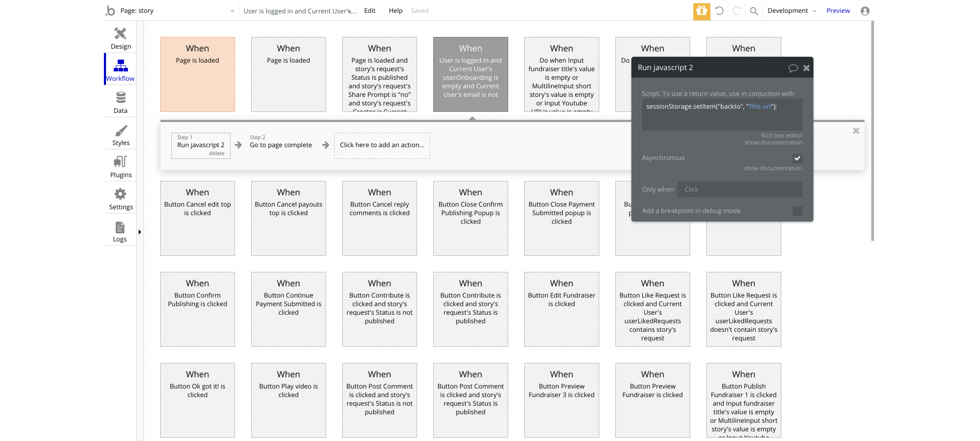Open the Data section icon
The height and width of the screenshot is (441, 980).
pos(120,102)
